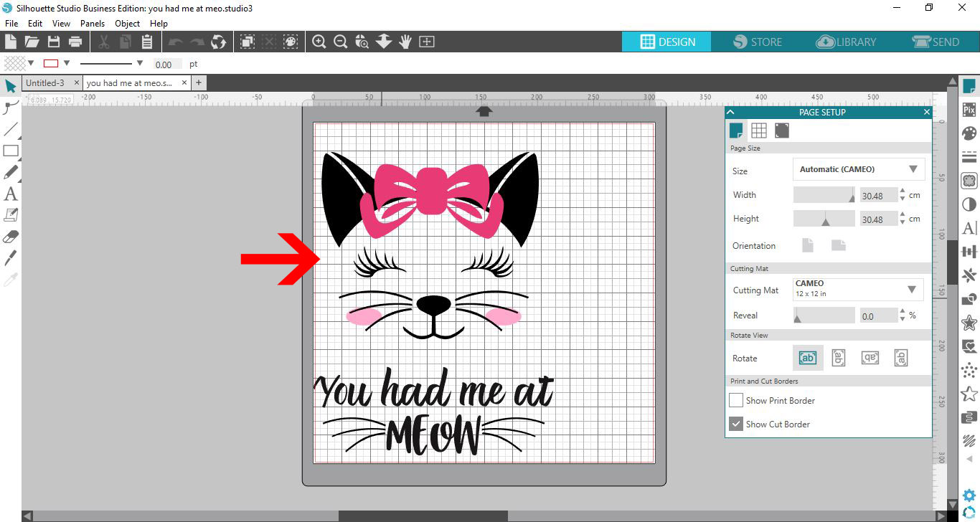Image resolution: width=980 pixels, height=522 pixels.
Task: Select the Edit Points tool
Action: point(11,108)
